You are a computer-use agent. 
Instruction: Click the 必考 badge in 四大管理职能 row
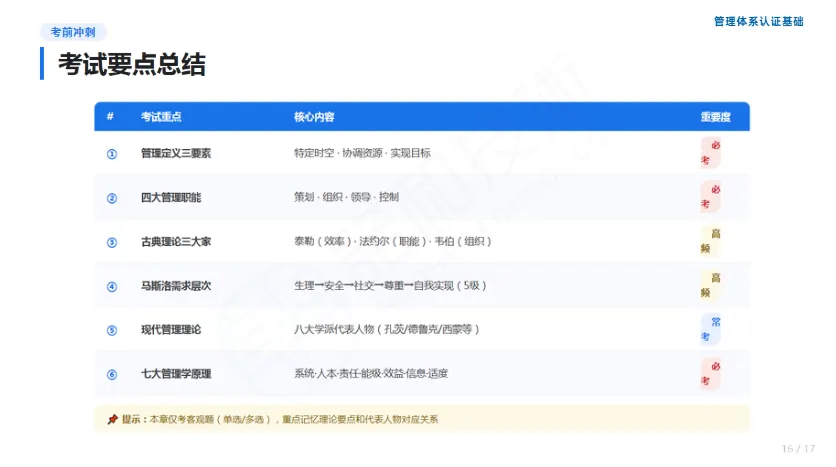(711, 197)
